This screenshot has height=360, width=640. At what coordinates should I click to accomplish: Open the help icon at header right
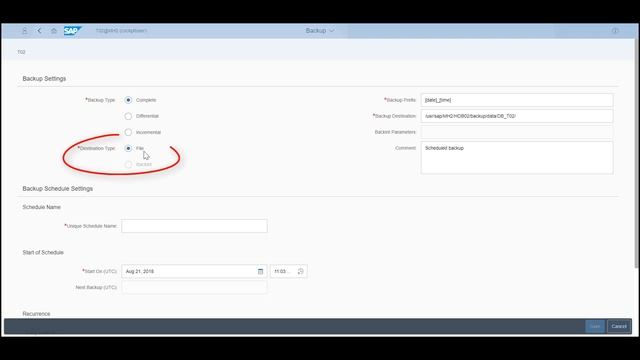tap(615, 31)
